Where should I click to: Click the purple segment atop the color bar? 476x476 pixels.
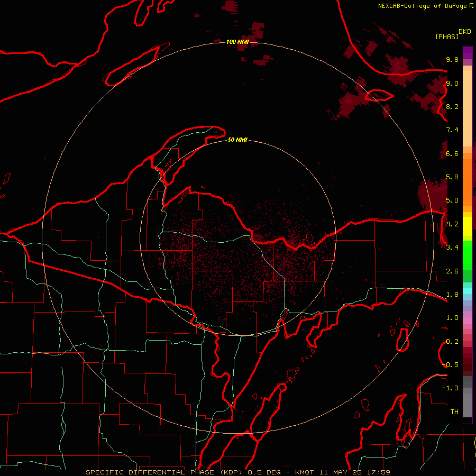467,53
